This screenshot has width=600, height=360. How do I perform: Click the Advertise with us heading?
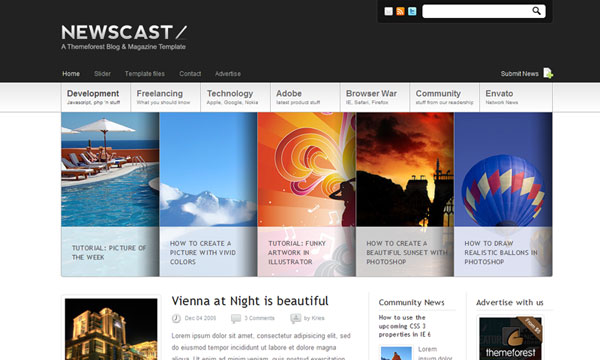point(510,303)
